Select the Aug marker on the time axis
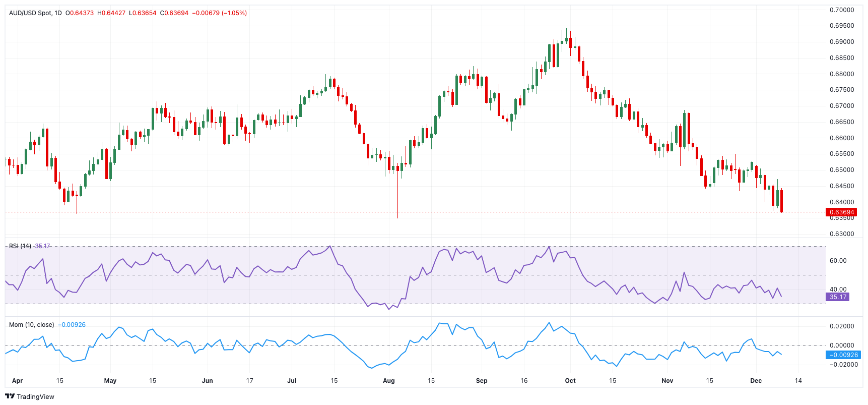Screen dimensions: 868x405 click(388, 381)
